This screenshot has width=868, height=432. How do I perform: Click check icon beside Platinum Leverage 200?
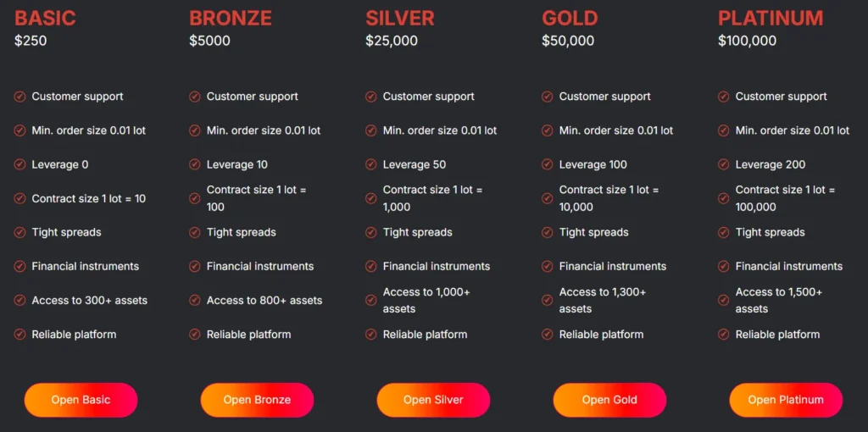(724, 164)
